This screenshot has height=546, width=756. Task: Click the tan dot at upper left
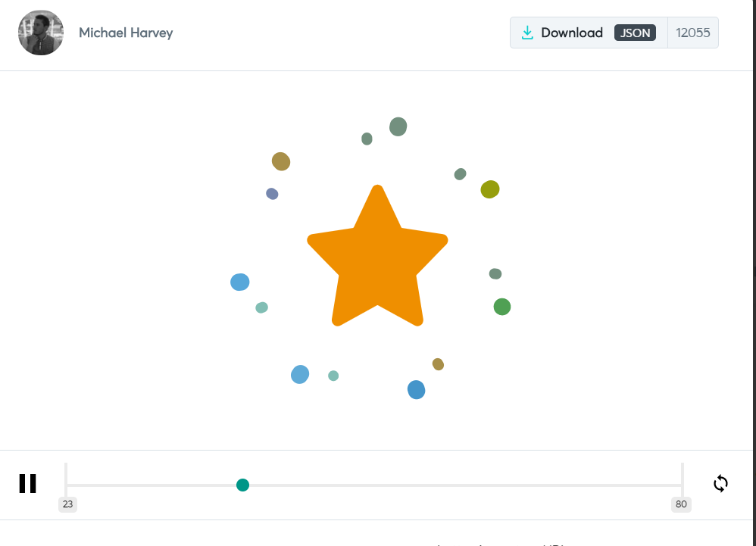click(281, 161)
